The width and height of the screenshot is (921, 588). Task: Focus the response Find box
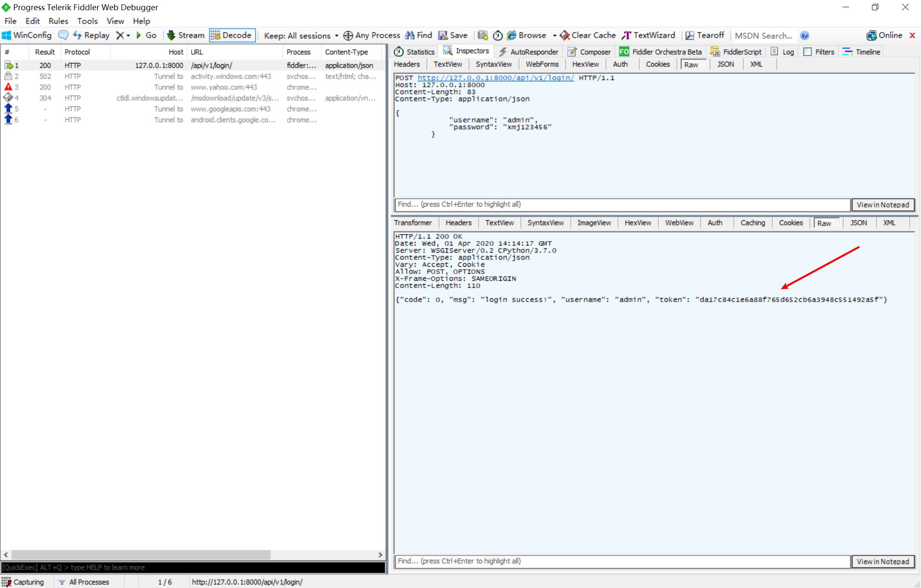tap(623, 561)
